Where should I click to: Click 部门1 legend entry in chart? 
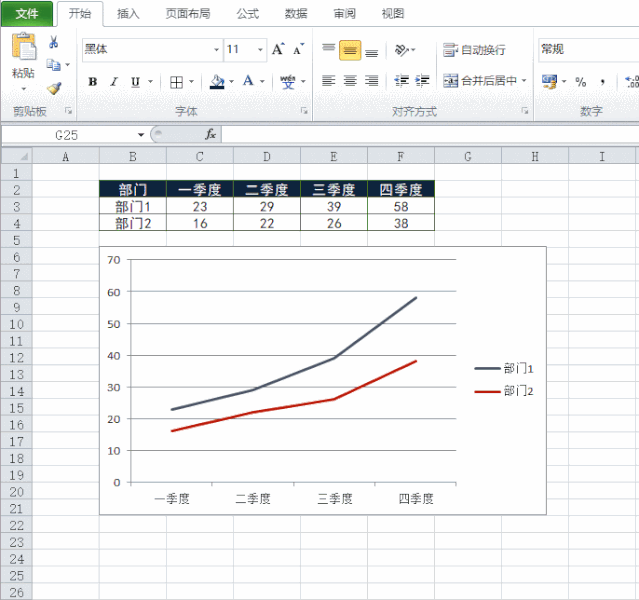(x=504, y=368)
